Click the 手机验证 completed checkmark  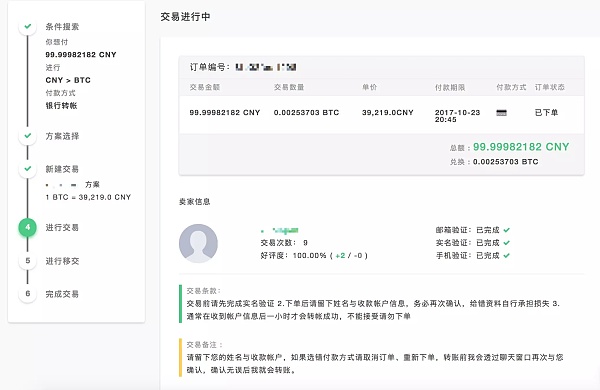coord(507,255)
